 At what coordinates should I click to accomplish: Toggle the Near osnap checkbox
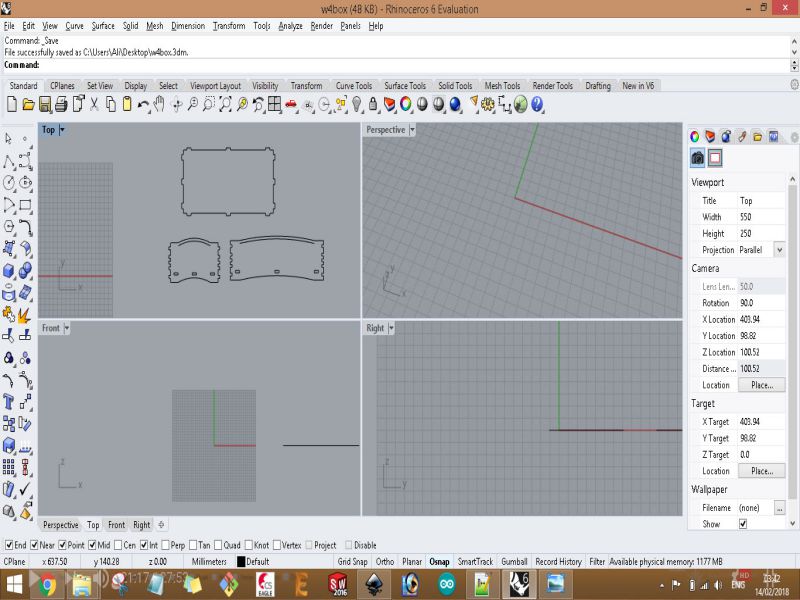tap(34, 545)
